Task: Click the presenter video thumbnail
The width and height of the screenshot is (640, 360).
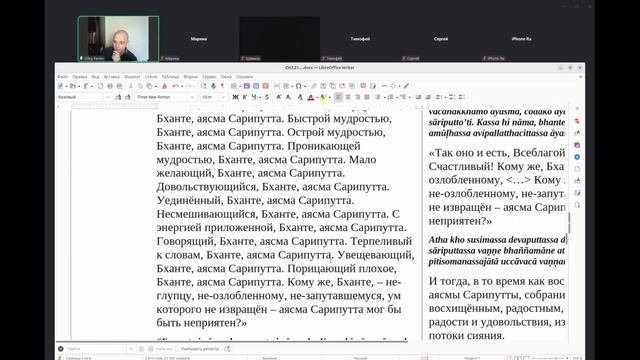Action: tap(118, 39)
